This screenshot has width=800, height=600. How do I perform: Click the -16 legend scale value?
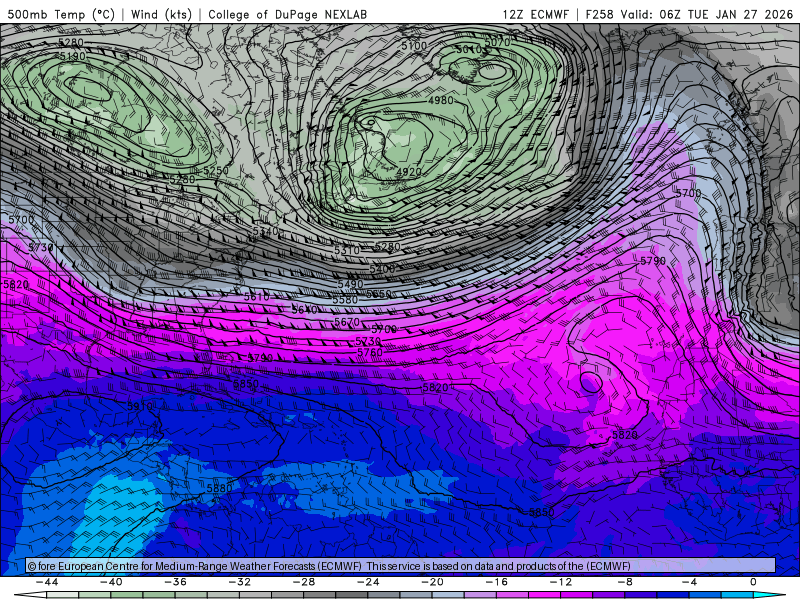click(497, 582)
